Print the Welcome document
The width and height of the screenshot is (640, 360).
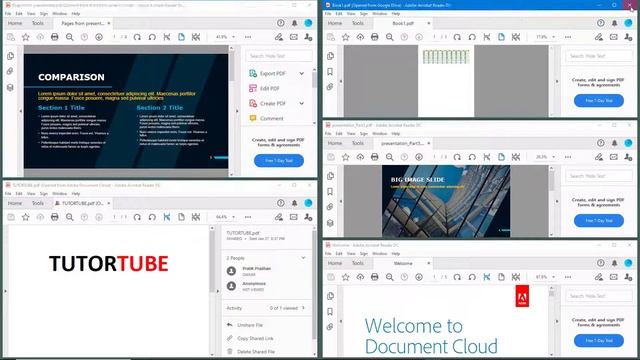click(375, 277)
